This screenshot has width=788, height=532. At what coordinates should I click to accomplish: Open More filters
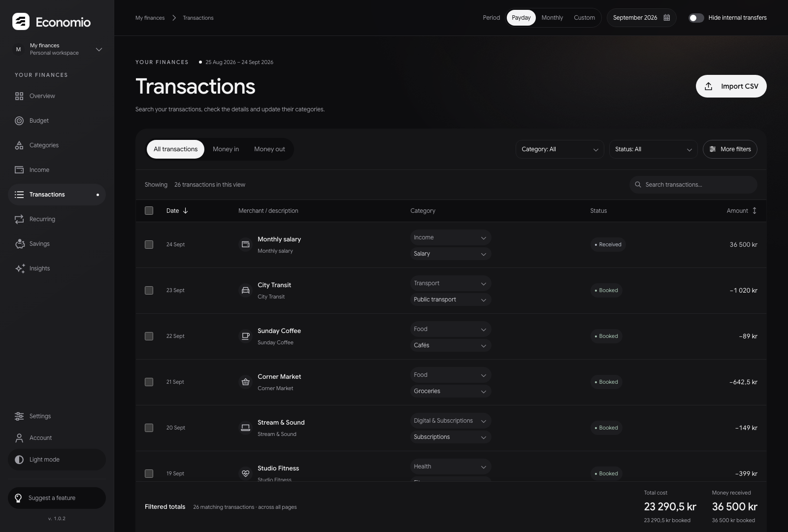click(730, 149)
